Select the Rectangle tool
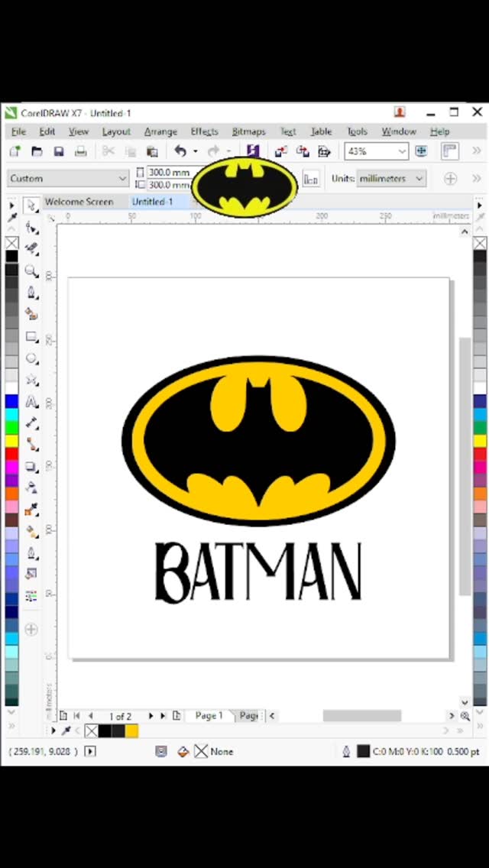Screen dimensions: 489x868 (x=31, y=336)
